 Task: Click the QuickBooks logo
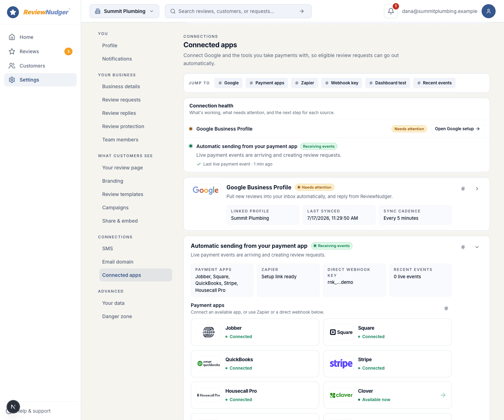tap(209, 364)
